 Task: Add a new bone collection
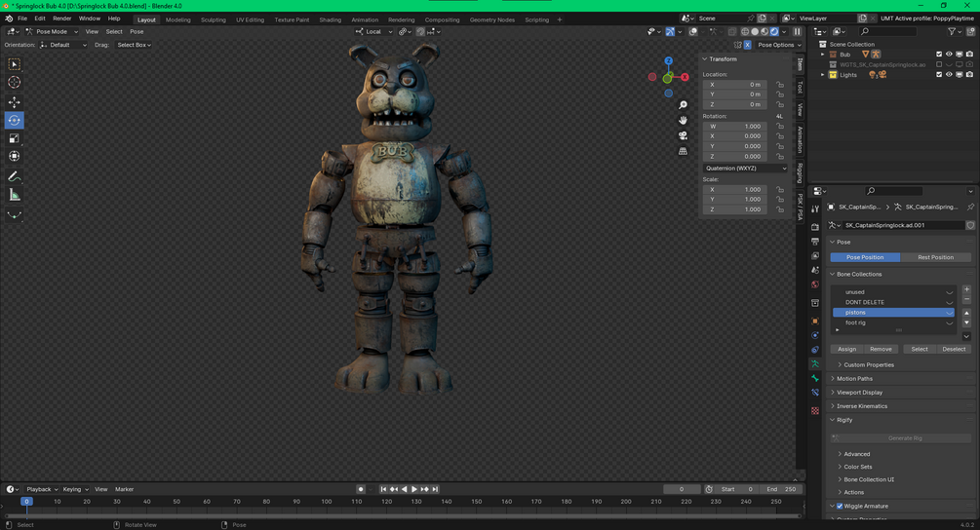tap(967, 289)
